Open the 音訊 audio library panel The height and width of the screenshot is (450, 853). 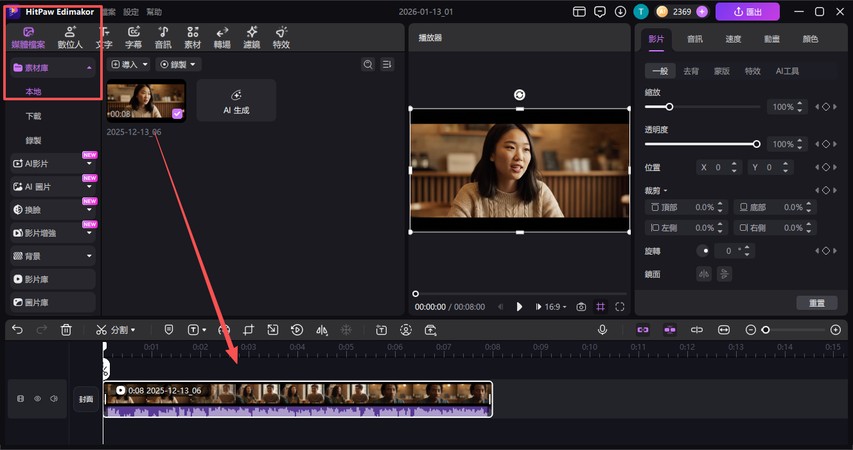(163, 38)
